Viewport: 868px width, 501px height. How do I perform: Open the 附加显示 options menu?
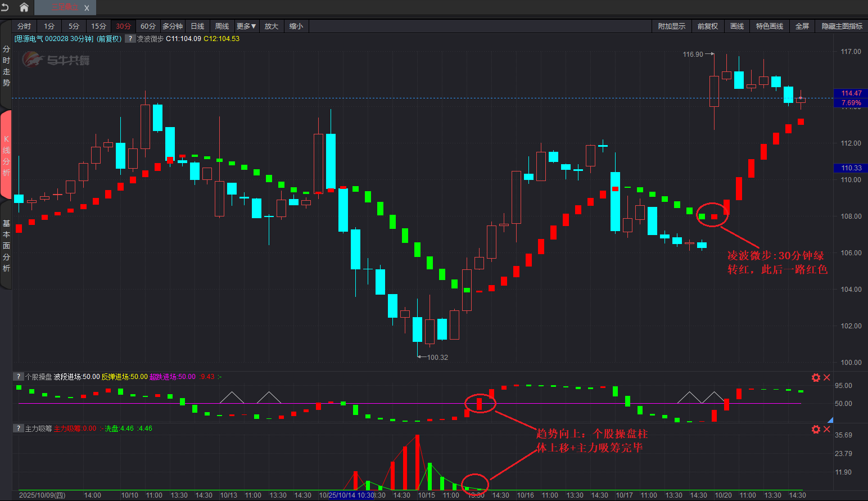671,26
